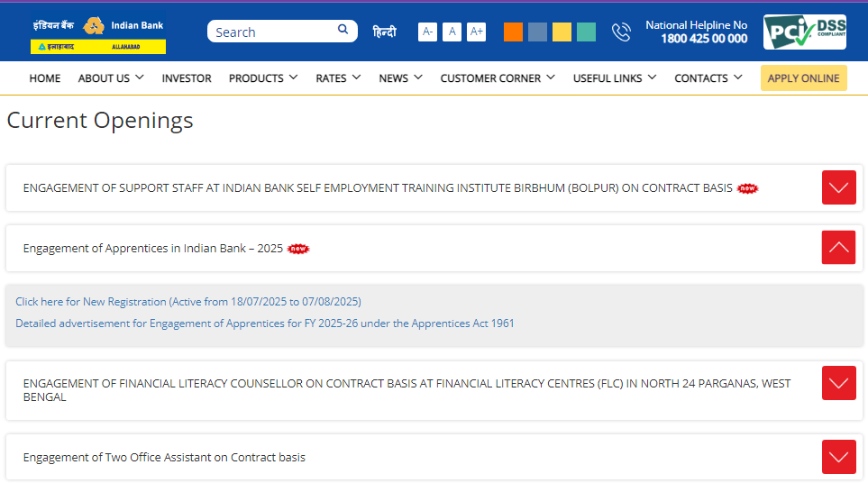This screenshot has height=483, width=868.
Task: Select the teal color theme swatch
Action: click(x=586, y=32)
